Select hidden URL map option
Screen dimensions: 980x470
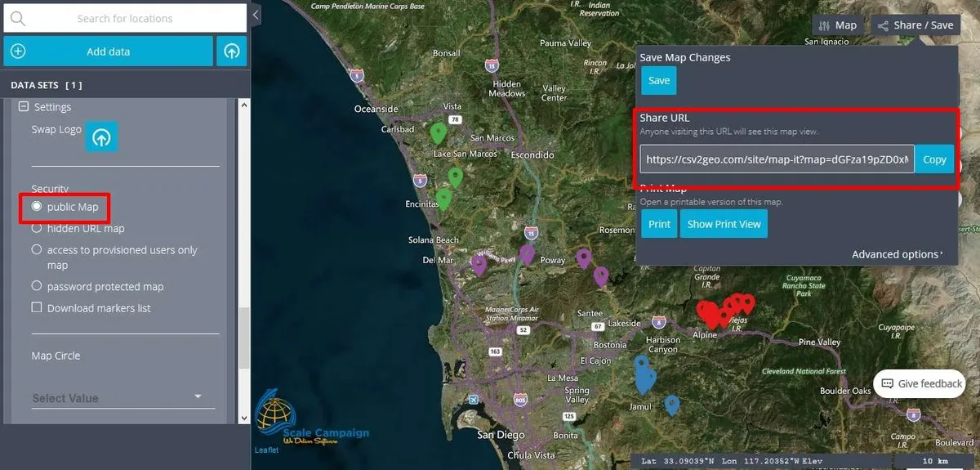coord(37,228)
